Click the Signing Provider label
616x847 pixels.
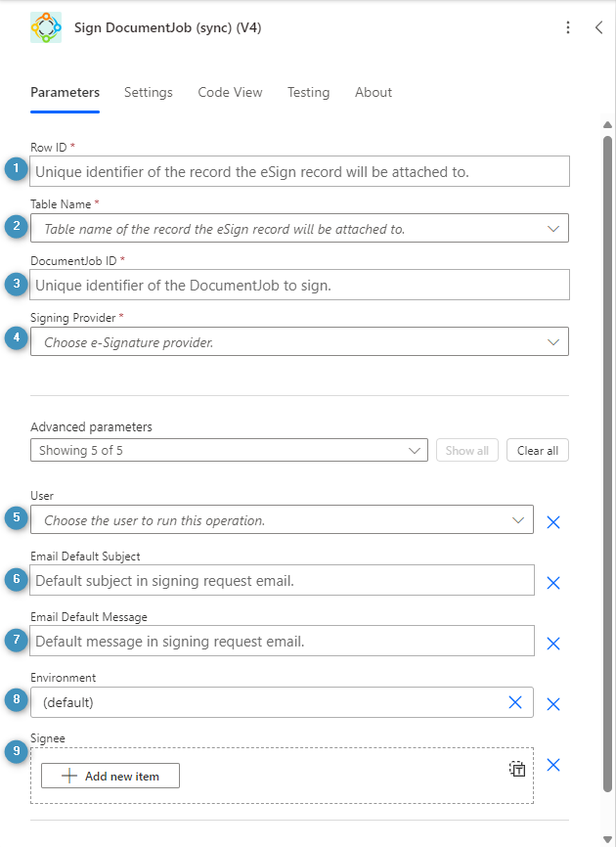(73, 318)
